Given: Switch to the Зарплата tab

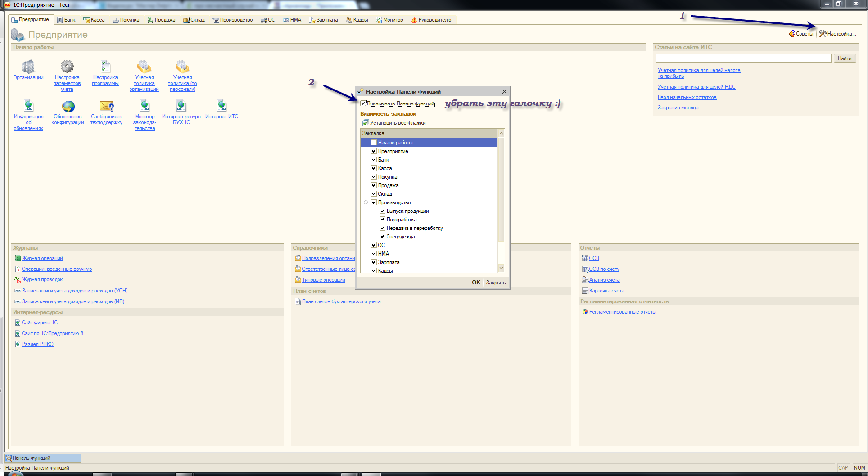Looking at the screenshot, I should [323, 20].
